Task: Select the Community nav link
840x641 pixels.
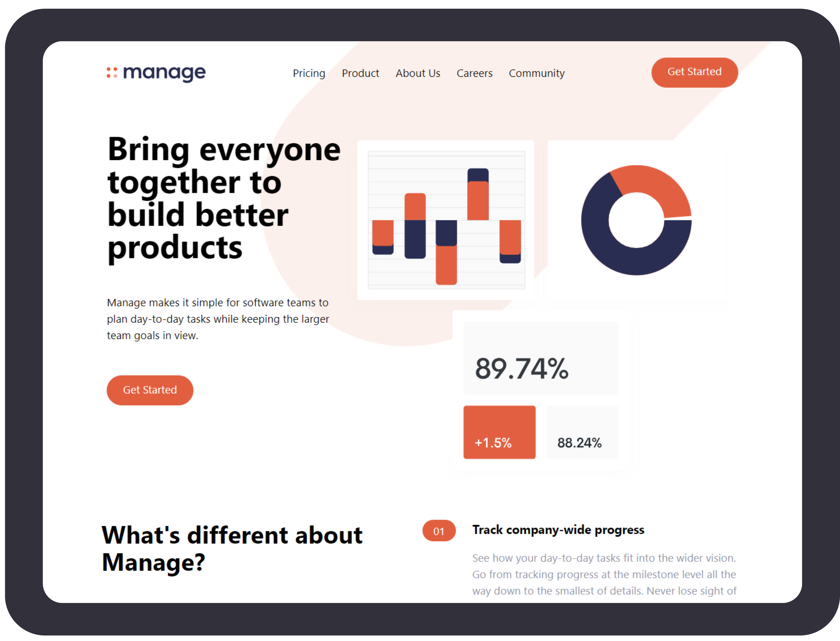Action: coord(536,73)
